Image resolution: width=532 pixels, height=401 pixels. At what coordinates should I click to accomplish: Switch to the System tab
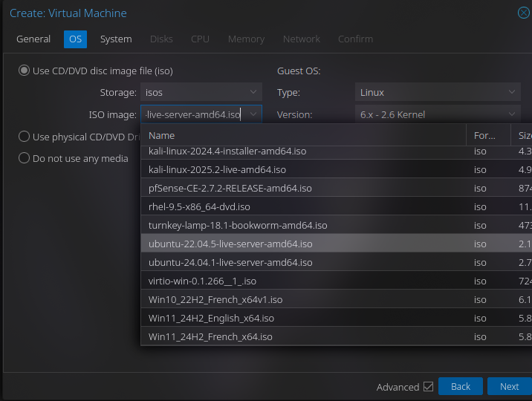point(116,39)
